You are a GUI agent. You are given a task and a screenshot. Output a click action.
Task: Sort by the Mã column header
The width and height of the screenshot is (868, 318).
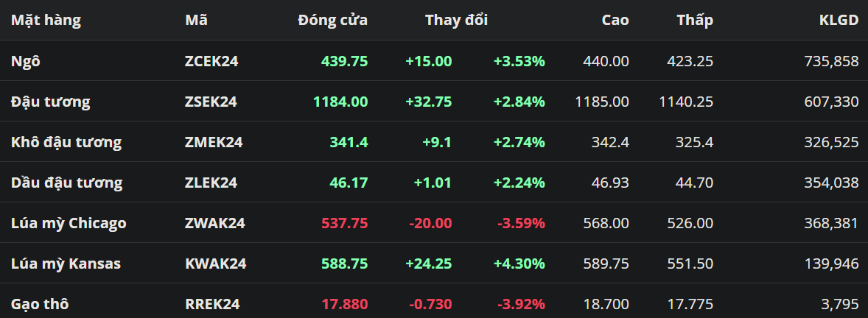pyautogui.click(x=196, y=21)
